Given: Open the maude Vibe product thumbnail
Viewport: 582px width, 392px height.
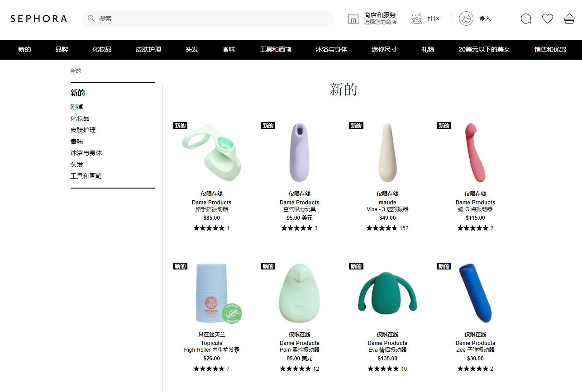Looking at the screenshot, I should (387, 153).
